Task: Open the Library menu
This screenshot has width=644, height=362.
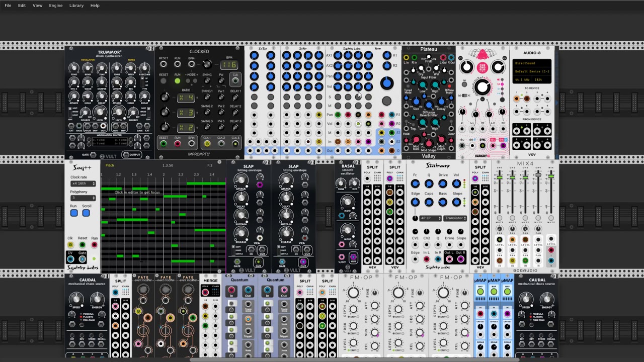Action: [x=76, y=6]
